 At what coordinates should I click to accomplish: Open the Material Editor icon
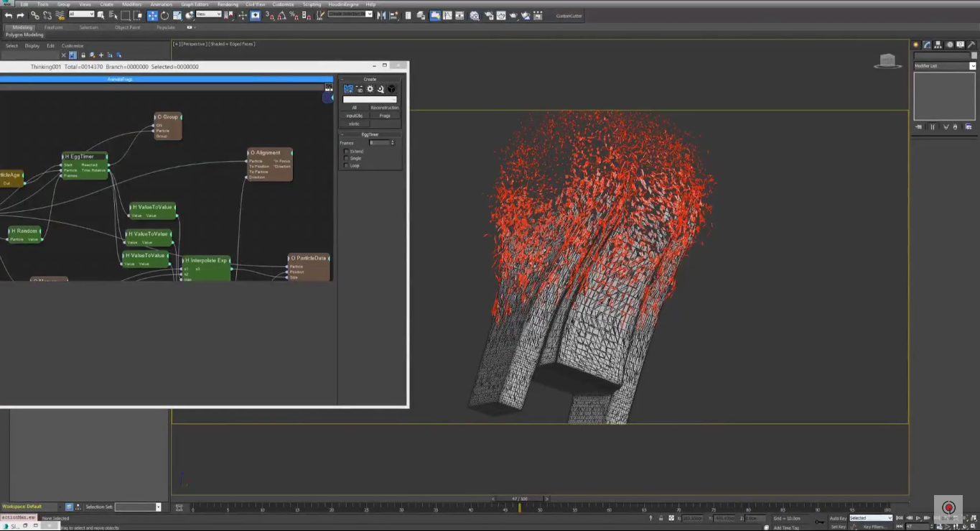point(475,15)
